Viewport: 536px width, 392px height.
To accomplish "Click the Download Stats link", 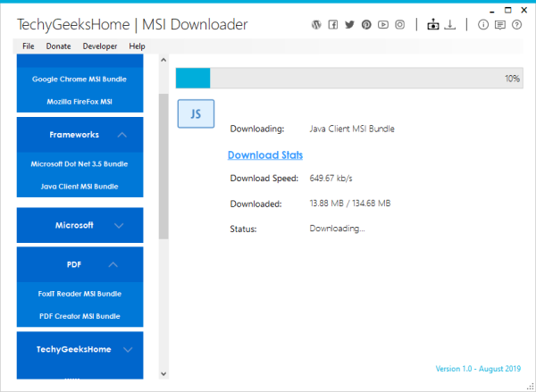I will (265, 155).
